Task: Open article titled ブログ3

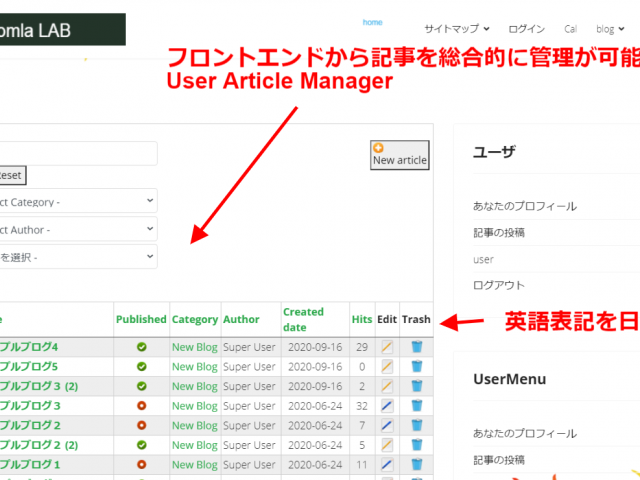Action: pyautogui.click(x=30, y=406)
